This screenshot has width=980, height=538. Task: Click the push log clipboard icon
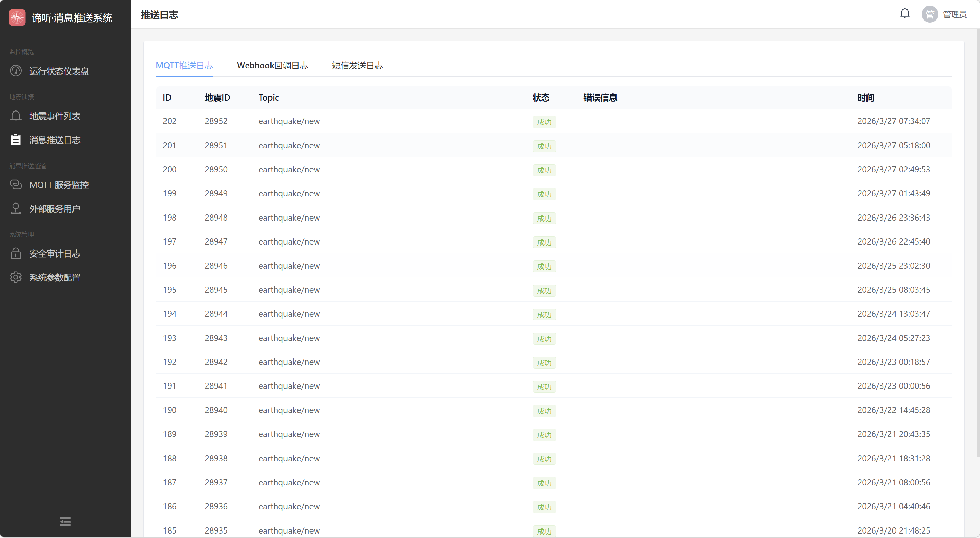pyautogui.click(x=16, y=140)
